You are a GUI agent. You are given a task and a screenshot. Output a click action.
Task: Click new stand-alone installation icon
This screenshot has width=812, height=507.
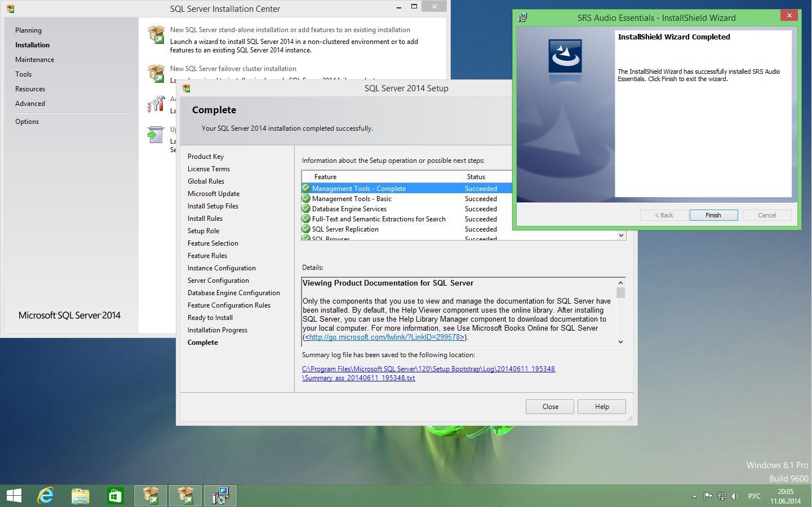[x=156, y=34]
